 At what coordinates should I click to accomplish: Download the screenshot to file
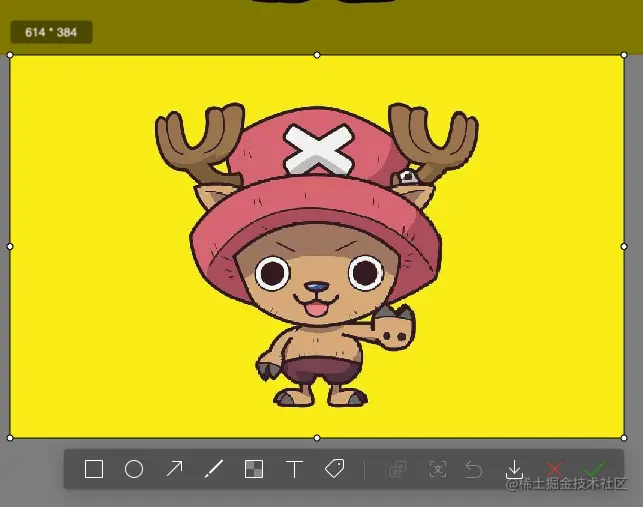tap(514, 469)
